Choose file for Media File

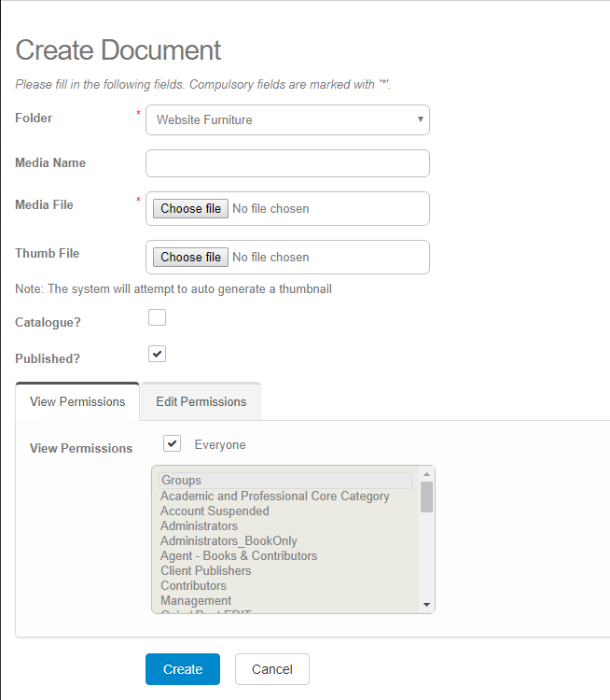tap(190, 208)
